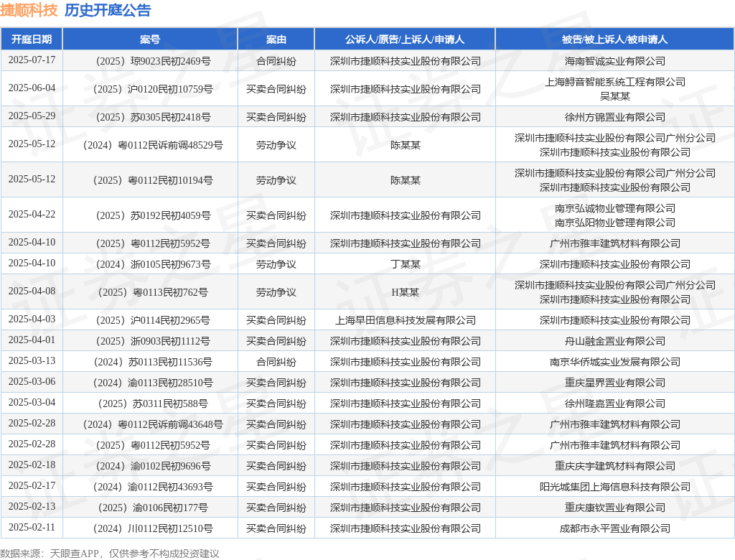The height and width of the screenshot is (560, 735).
Task: Click case number (2025)浙0903民初1112号
Action: point(153,342)
